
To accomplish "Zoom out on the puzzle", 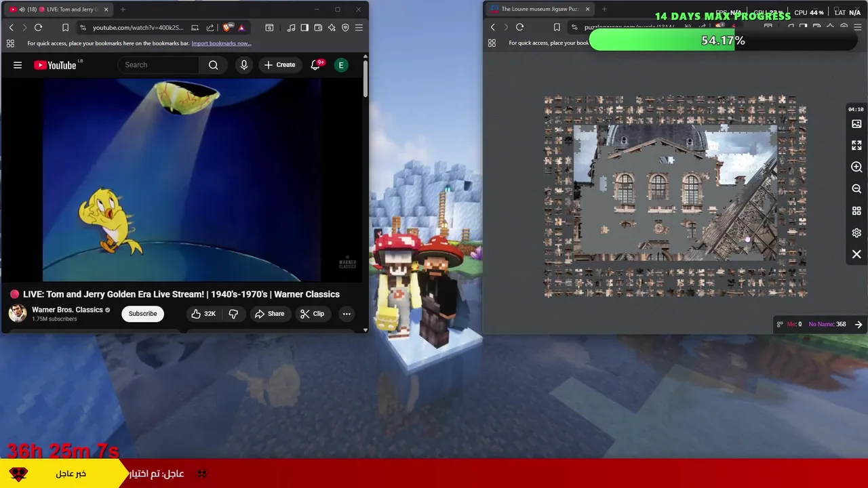I will coord(856,189).
